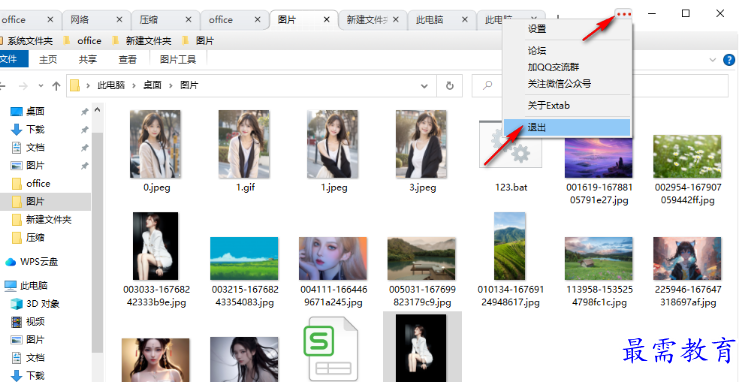Refresh the current folder
The height and width of the screenshot is (382, 744).
450,86
